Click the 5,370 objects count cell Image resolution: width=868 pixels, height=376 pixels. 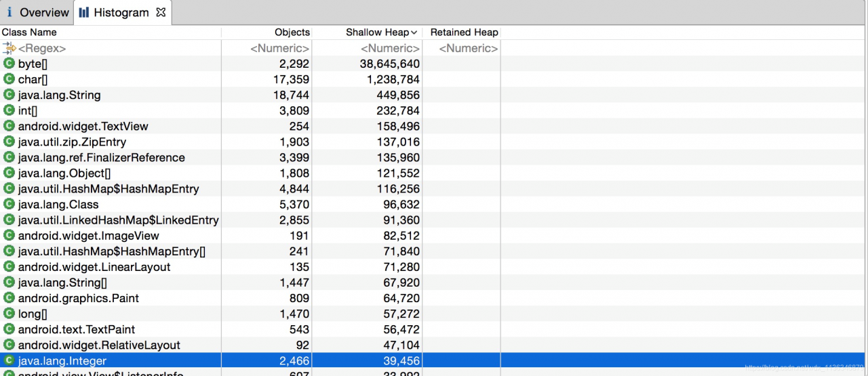point(294,204)
